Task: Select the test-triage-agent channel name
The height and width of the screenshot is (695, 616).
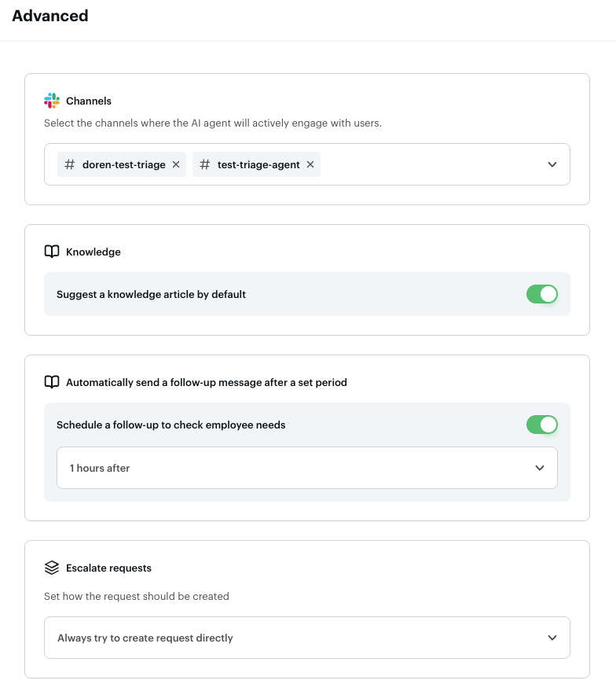Action: coord(258,164)
